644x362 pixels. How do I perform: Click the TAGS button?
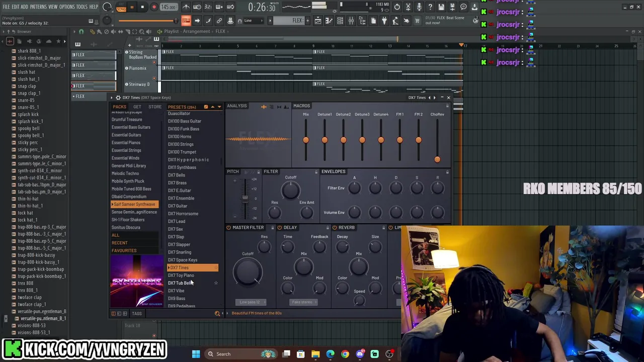click(x=137, y=313)
